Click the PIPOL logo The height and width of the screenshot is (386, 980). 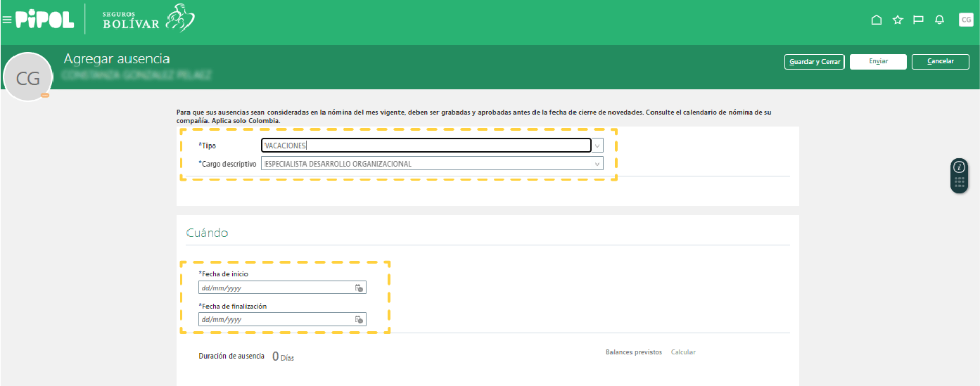(44, 20)
